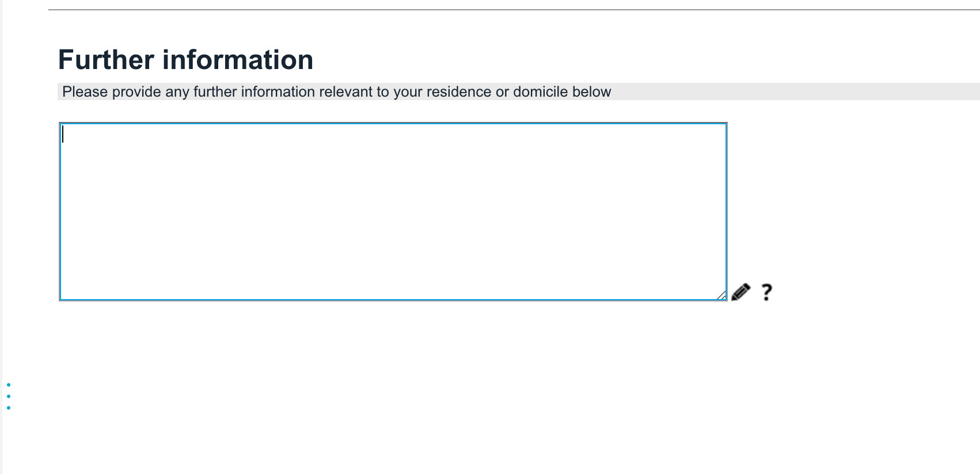980x474 pixels.
Task: Click the bottom dot of sidebar handle
Action: coord(9,408)
